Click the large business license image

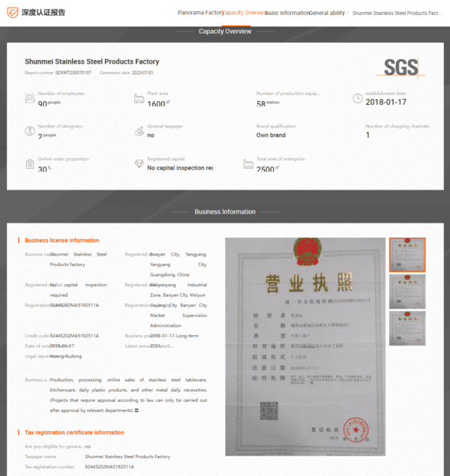tap(305, 346)
